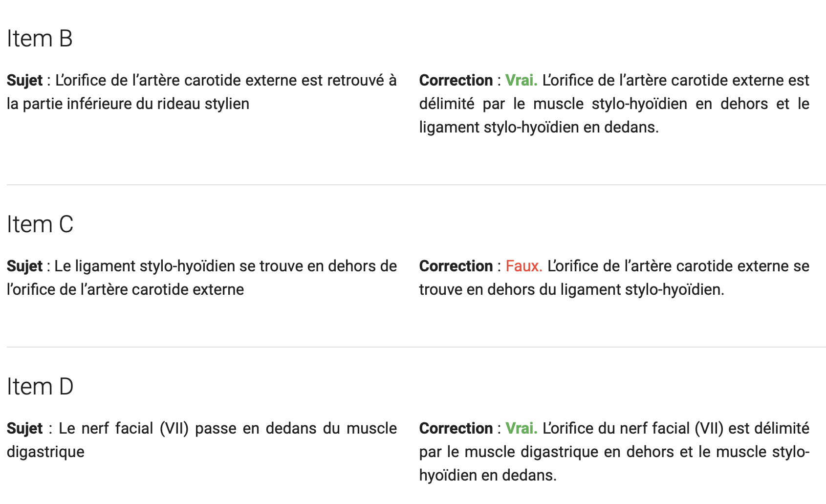Viewport: 826px width, 504px height.
Task: Click the bold Sujet label under Item C
Action: click(25, 266)
